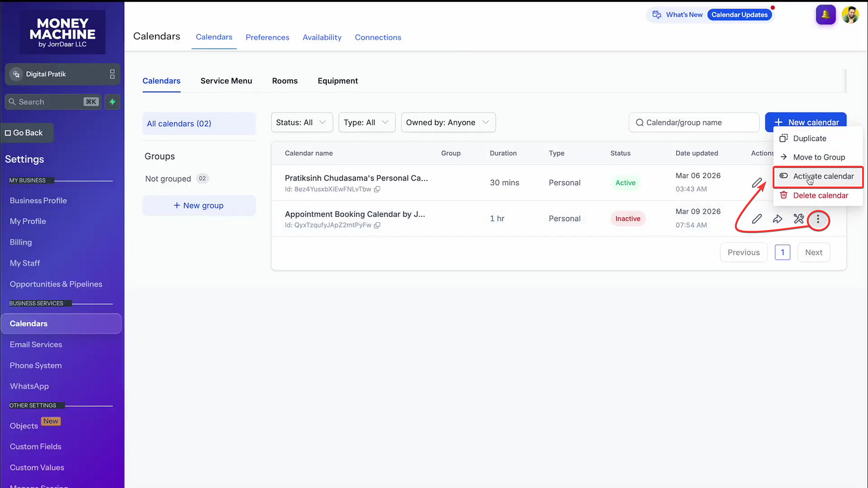Click the New group button

pos(199,206)
